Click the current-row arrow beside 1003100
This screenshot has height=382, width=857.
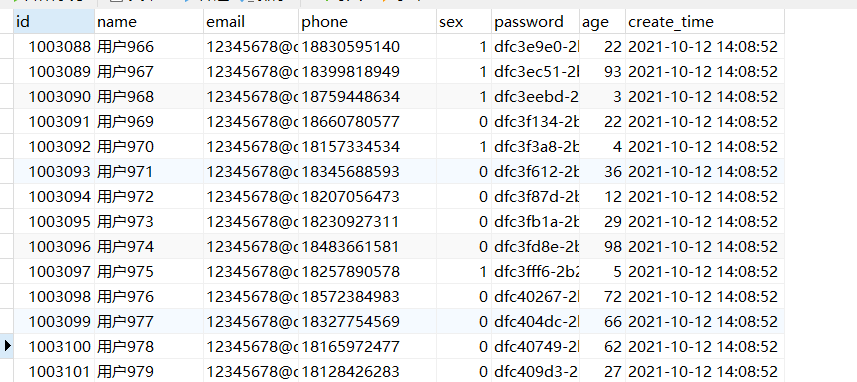[x=7, y=346]
